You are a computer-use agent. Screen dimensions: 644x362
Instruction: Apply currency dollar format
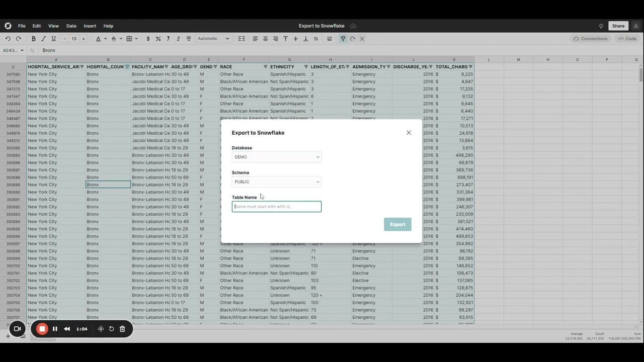pos(148,39)
